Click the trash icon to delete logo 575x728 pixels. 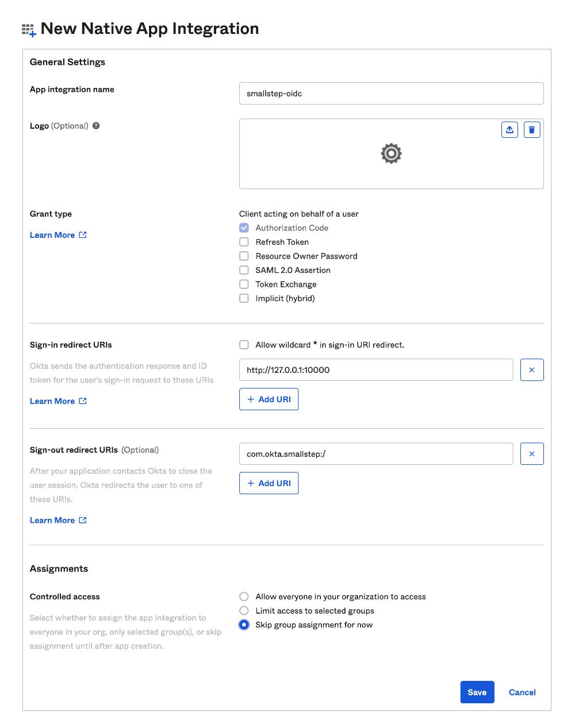tap(532, 130)
